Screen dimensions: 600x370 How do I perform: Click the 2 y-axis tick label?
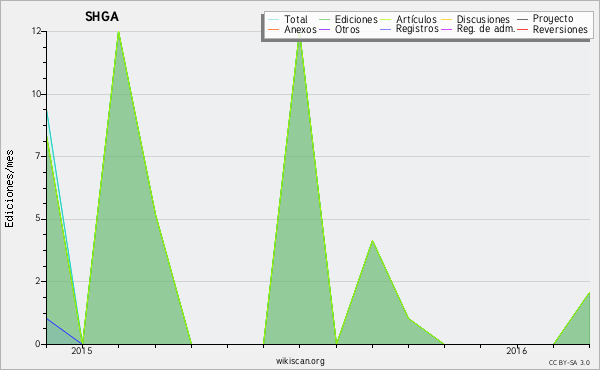coord(38,281)
